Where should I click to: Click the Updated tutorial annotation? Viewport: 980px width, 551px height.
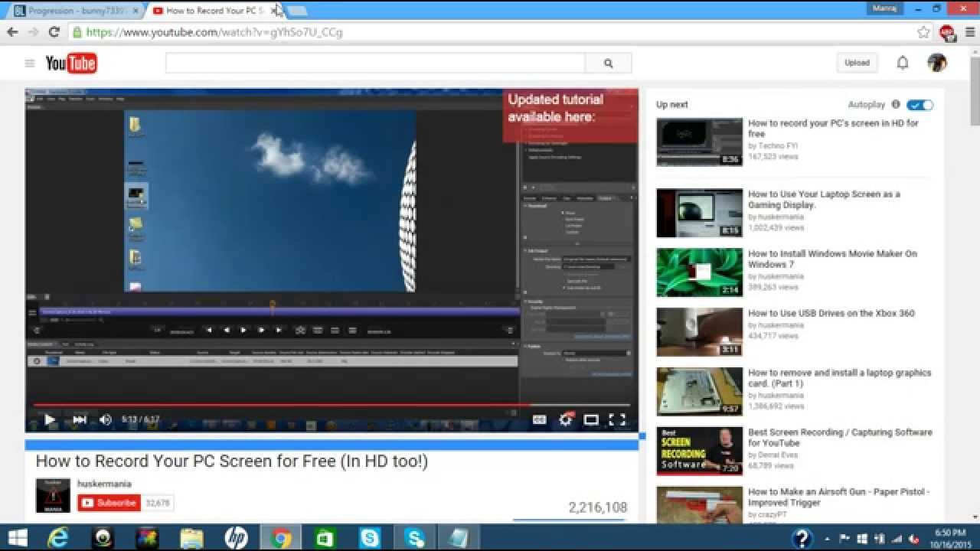[x=570, y=115]
